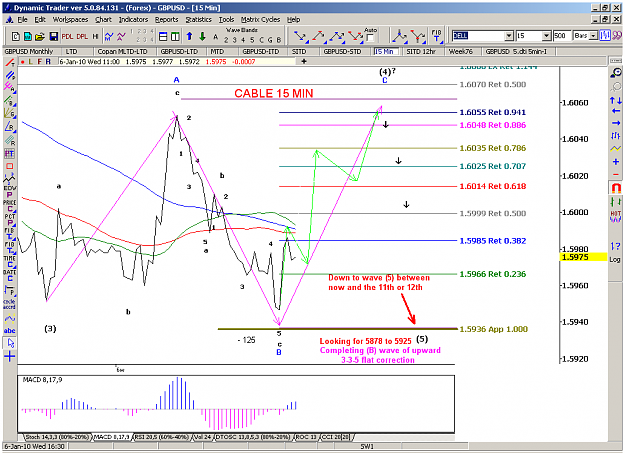Select the PRICE C tool
The width and height of the screenshot is (625, 453).
pyautogui.click(x=10, y=205)
